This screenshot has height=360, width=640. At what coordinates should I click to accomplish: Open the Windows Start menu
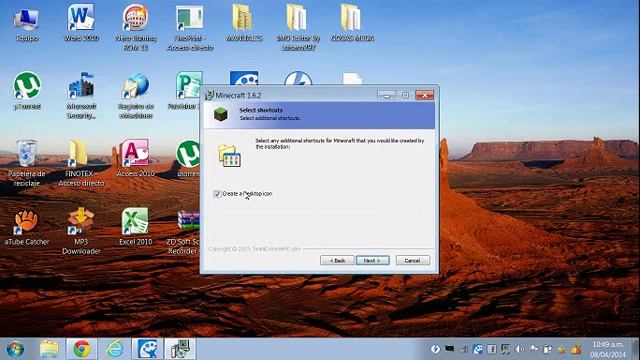tap(15, 349)
